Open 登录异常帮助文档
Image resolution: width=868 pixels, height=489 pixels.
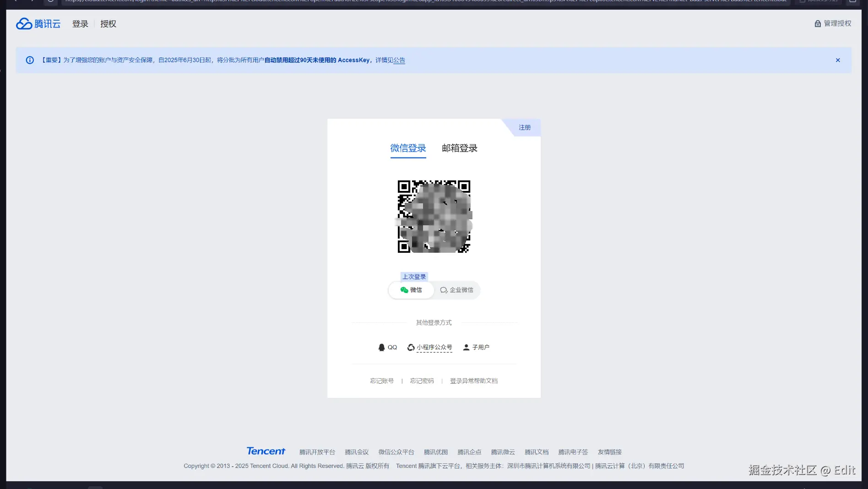pos(474,380)
